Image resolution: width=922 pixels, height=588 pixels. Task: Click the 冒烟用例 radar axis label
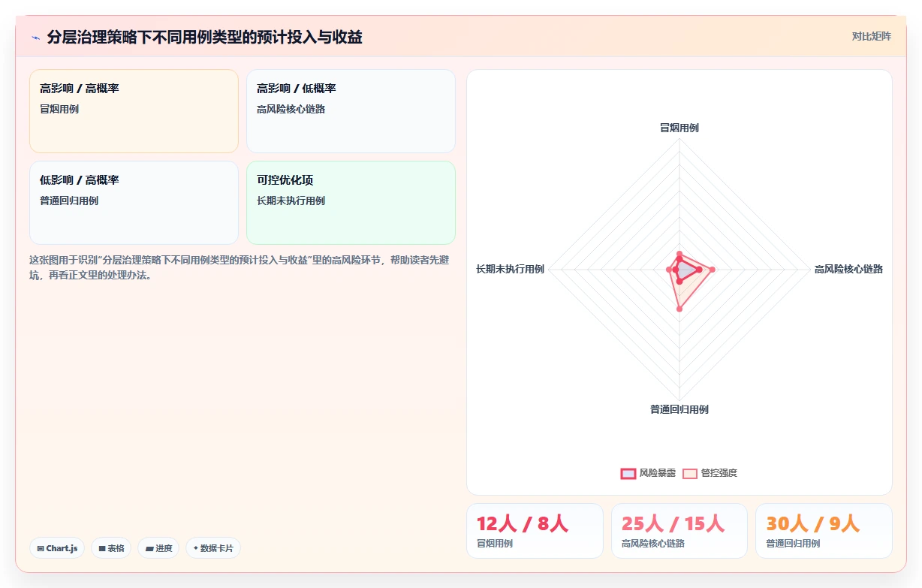[679, 128]
